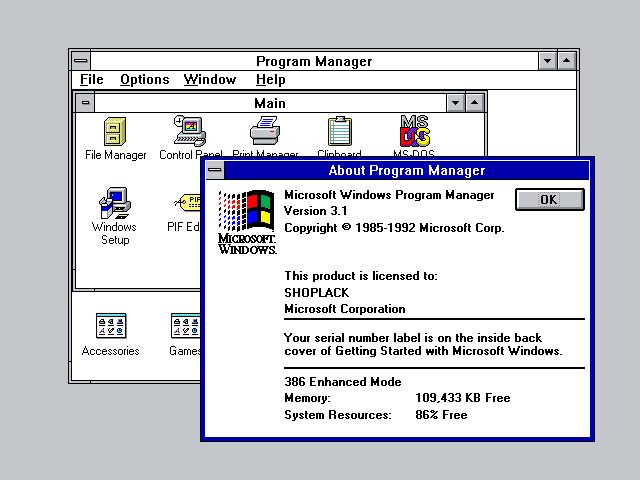Image resolution: width=640 pixels, height=480 pixels.
Task: Launch the MS-DOS prompt icon
Action: click(x=415, y=131)
